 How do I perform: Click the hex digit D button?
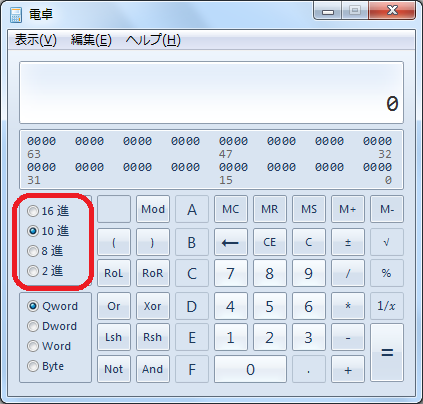(192, 306)
